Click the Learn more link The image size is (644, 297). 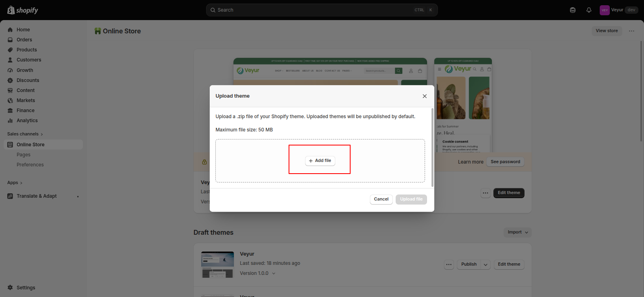pos(471,162)
